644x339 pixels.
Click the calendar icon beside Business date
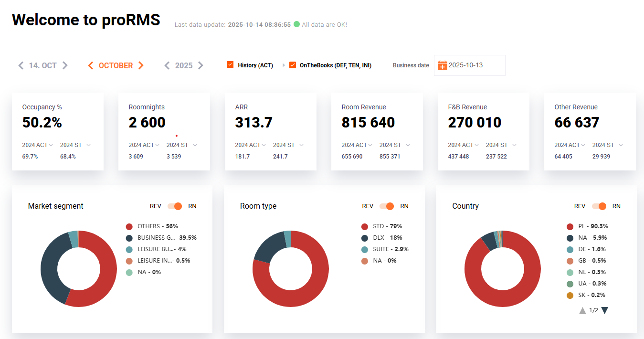point(442,65)
